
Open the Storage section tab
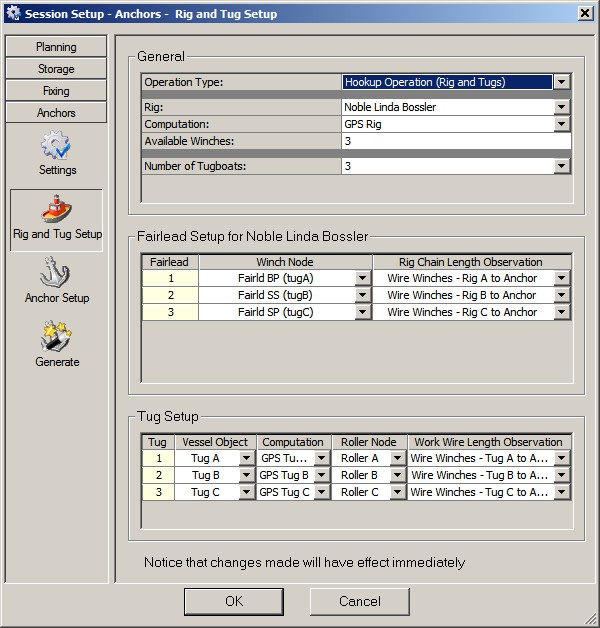pyautogui.click(x=56, y=69)
